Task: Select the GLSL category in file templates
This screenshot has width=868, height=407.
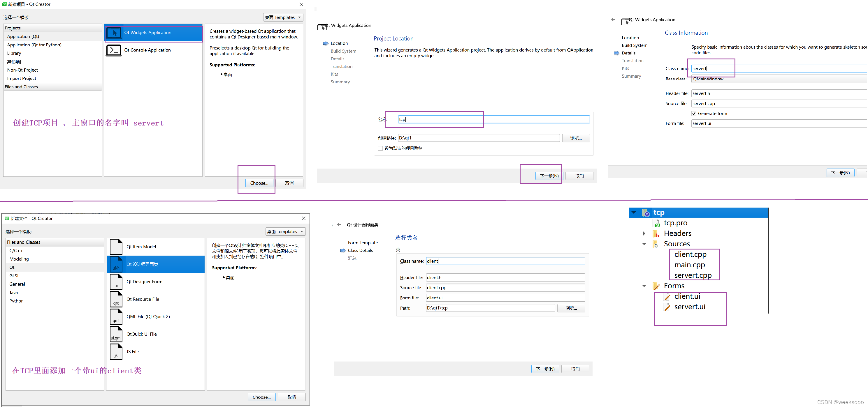Action: tap(15, 276)
